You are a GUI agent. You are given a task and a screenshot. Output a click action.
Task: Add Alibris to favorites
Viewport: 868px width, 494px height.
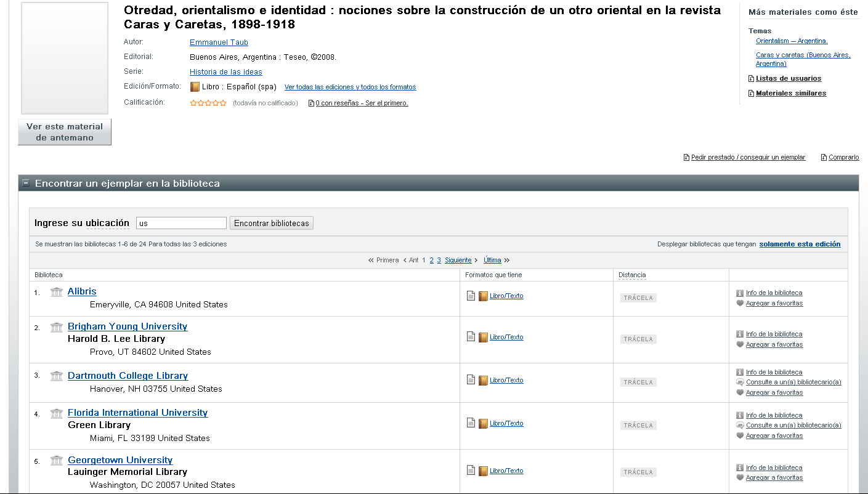(774, 304)
